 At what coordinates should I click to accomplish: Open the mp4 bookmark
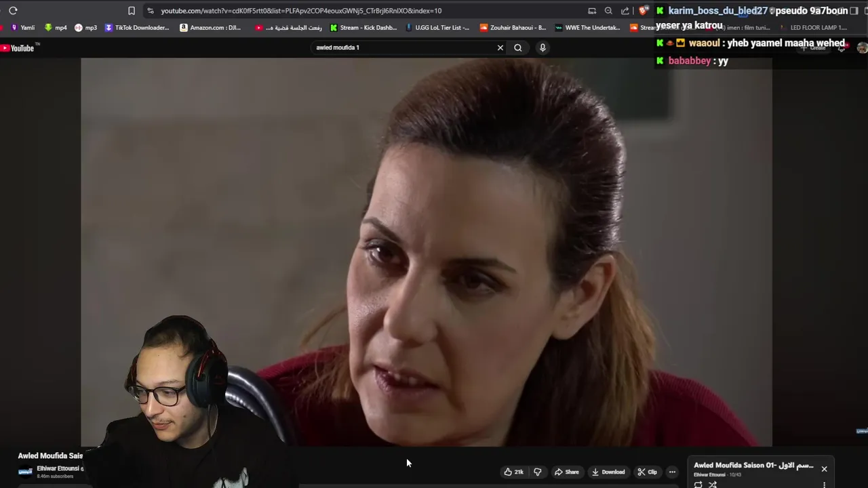tap(56, 28)
